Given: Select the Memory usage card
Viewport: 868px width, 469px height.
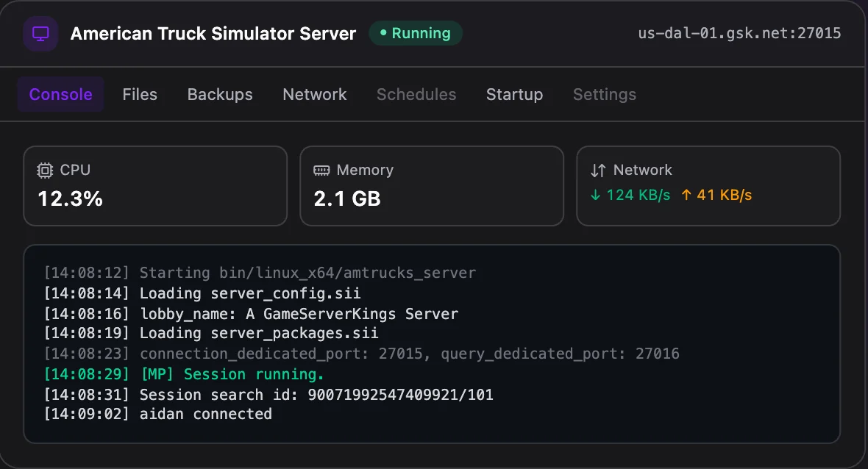Looking at the screenshot, I should click(x=432, y=186).
